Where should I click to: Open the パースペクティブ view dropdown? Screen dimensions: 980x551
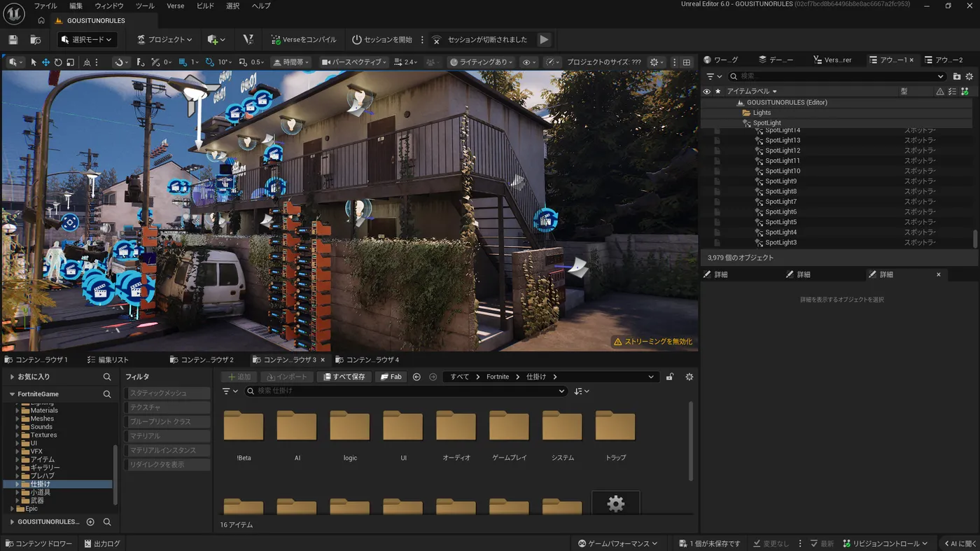click(x=354, y=62)
